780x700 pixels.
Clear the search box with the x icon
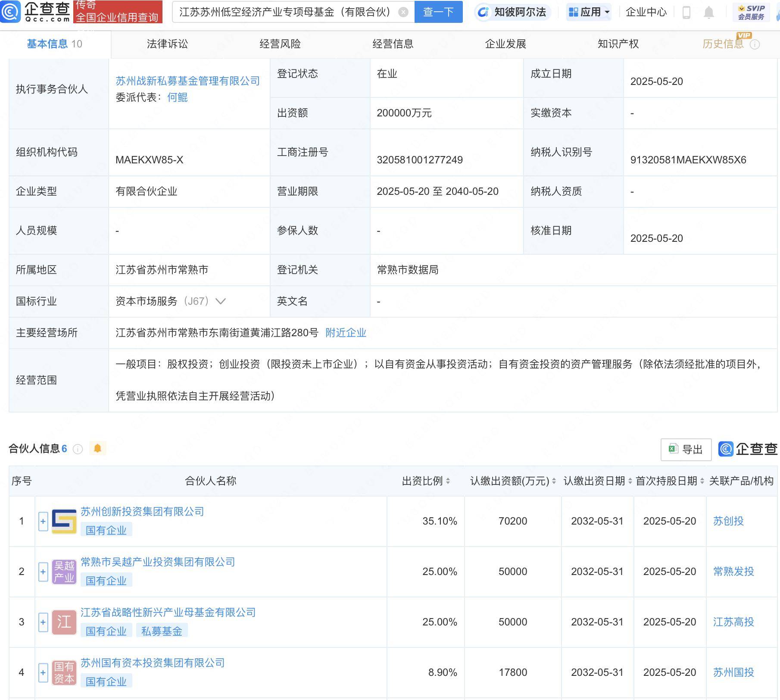402,12
